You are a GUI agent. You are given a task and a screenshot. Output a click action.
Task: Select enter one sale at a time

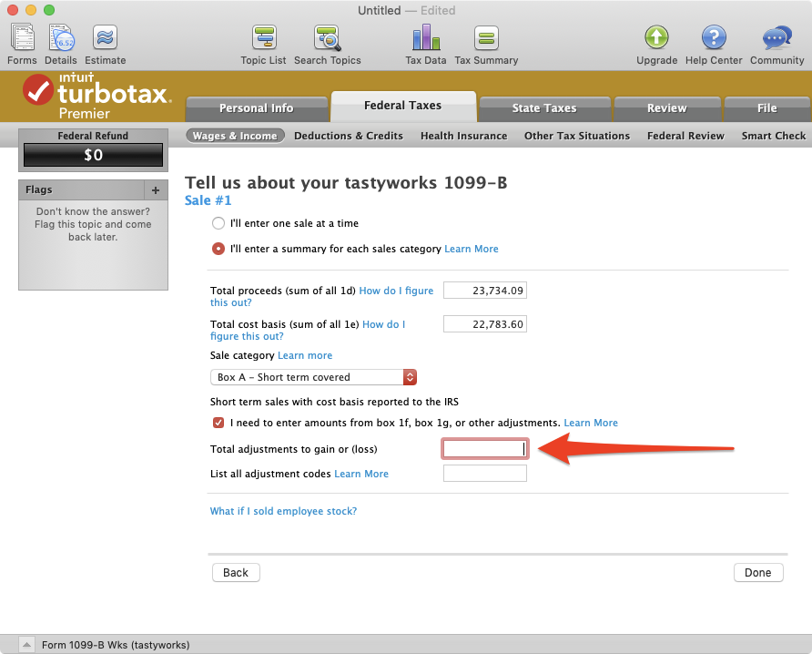click(218, 222)
